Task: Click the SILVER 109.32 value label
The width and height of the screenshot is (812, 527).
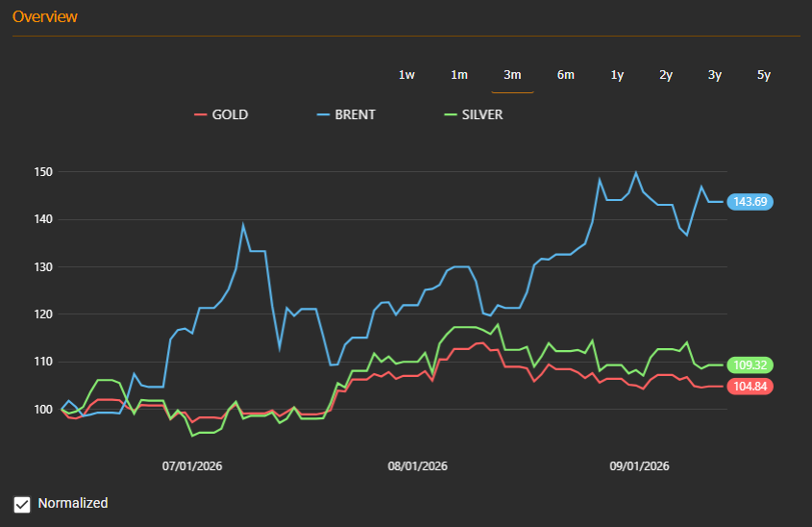Action: 750,364
